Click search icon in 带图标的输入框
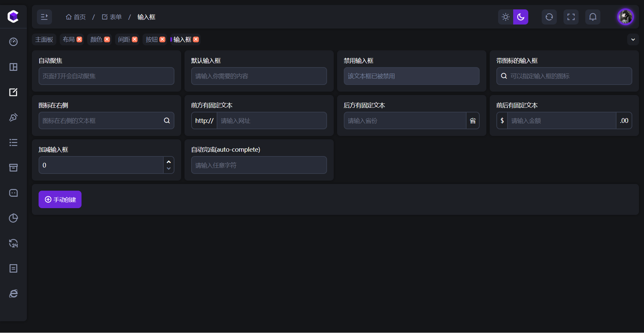 click(x=504, y=76)
